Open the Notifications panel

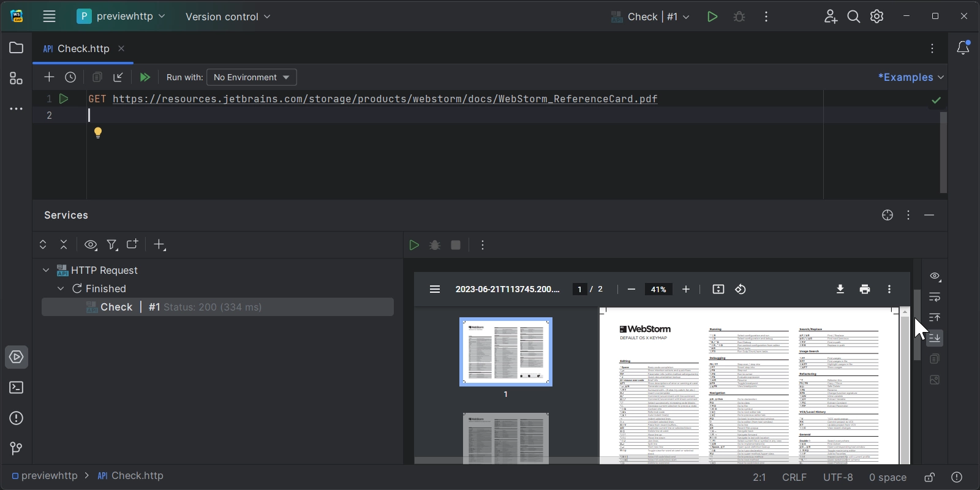(963, 48)
